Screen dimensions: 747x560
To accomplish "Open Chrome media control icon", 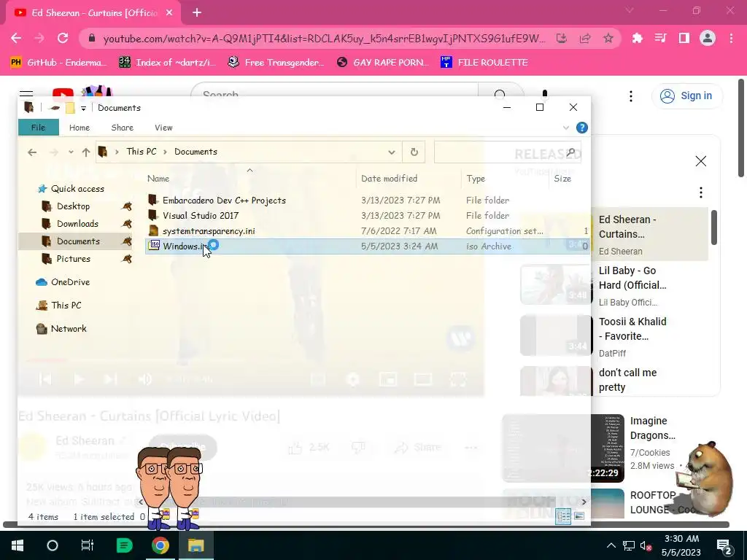I will [660, 38].
